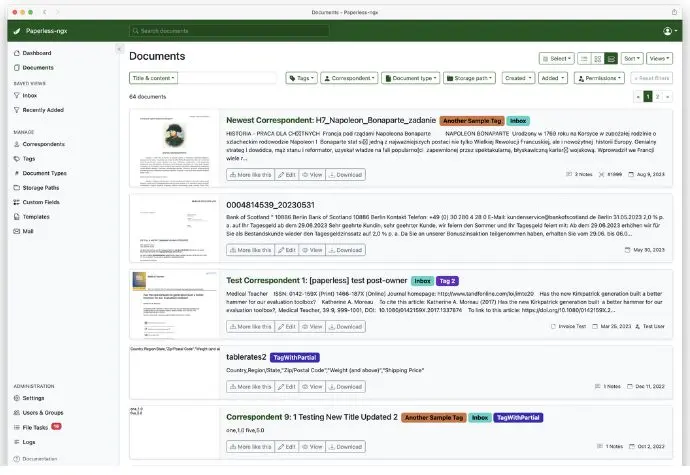
Task: Click the browser back arrow
Action: tap(44, 12)
